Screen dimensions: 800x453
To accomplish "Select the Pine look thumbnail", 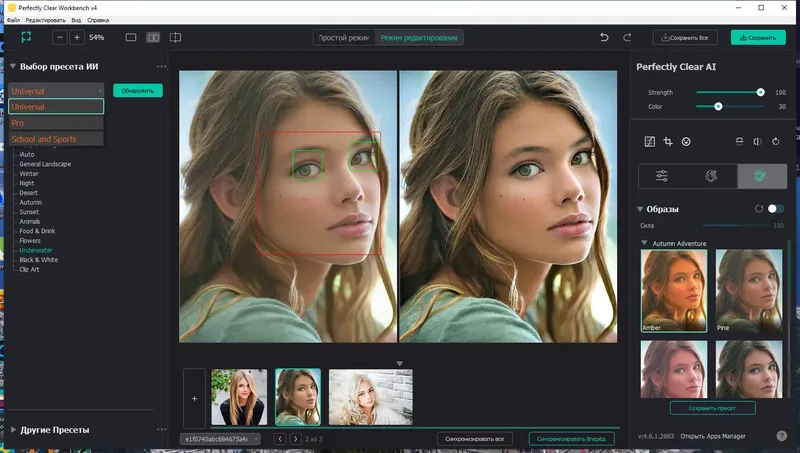I will (x=748, y=291).
